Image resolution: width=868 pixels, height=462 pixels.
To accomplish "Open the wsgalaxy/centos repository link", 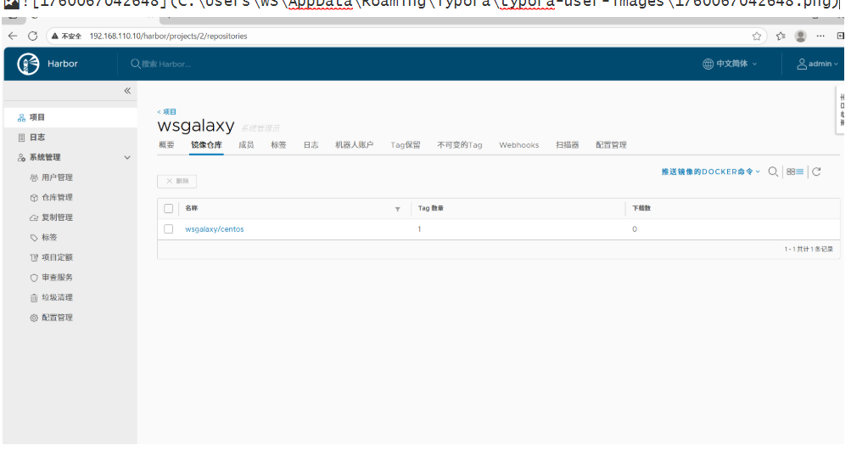I will tap(214, 229).
